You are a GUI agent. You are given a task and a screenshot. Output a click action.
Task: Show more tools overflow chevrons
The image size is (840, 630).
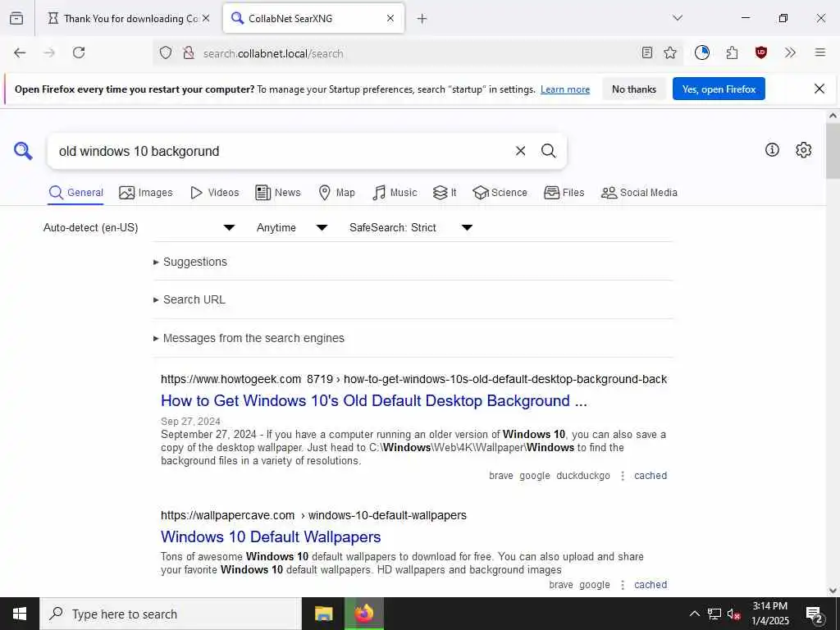click(x=790, y=52)
